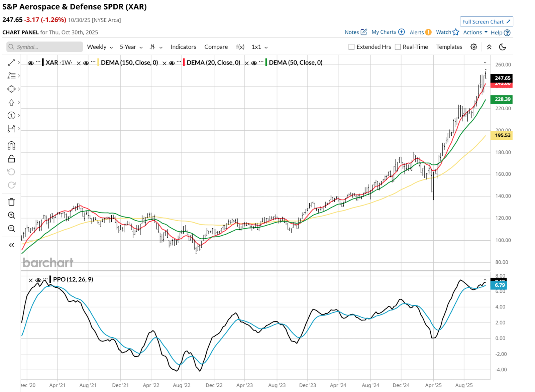
Task: Open the Weekly frequency dropdown
Action: pyautogui.click(x=100, y=47)
